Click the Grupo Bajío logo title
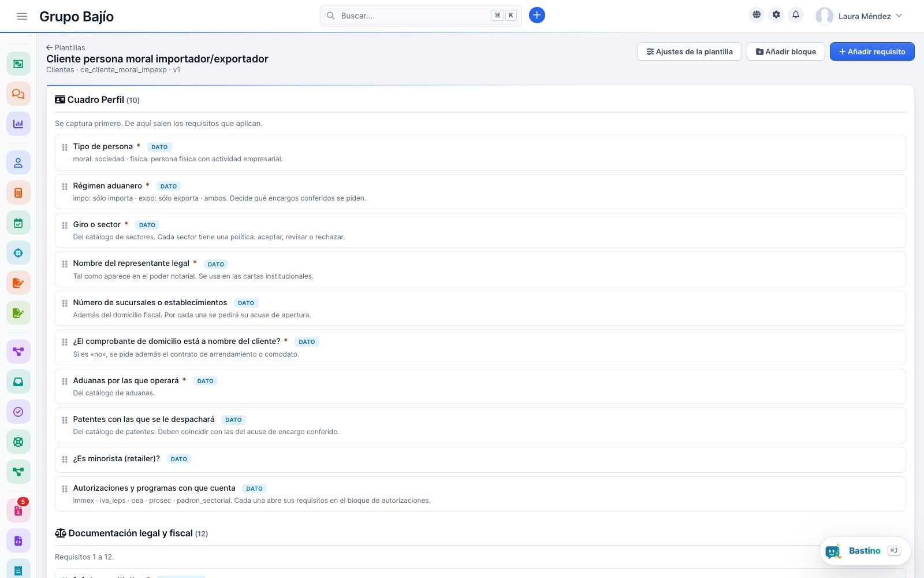The image size is (924, 578). tap(76, 16)
